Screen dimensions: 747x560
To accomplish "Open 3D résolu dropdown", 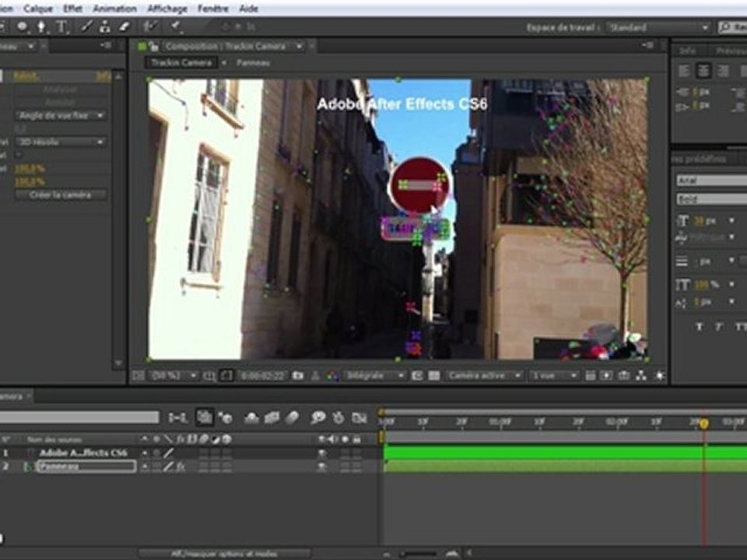I will coord(61,142).
